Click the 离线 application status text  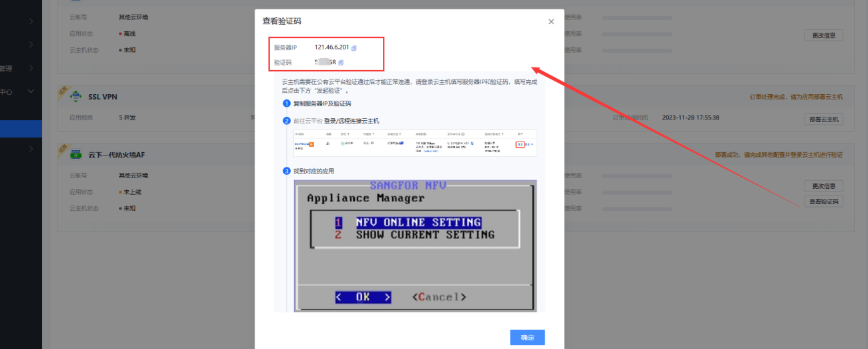pyautogui.click(x=129, y=33)
